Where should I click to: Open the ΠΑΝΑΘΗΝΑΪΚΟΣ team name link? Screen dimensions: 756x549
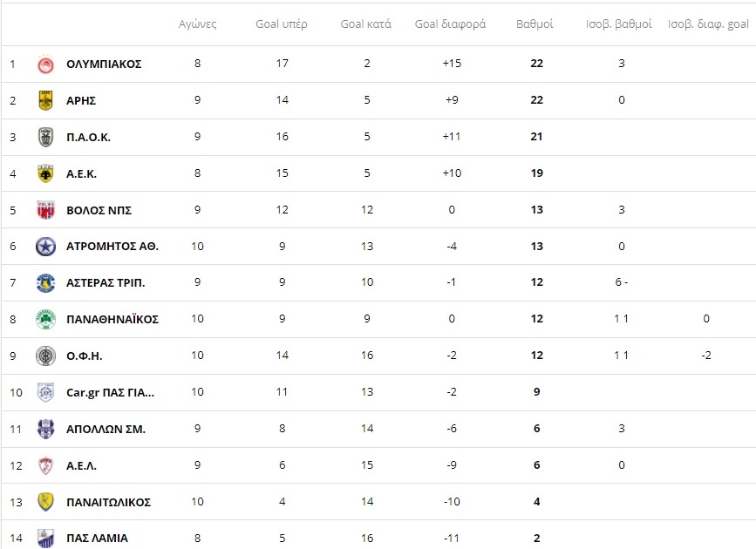112,319
